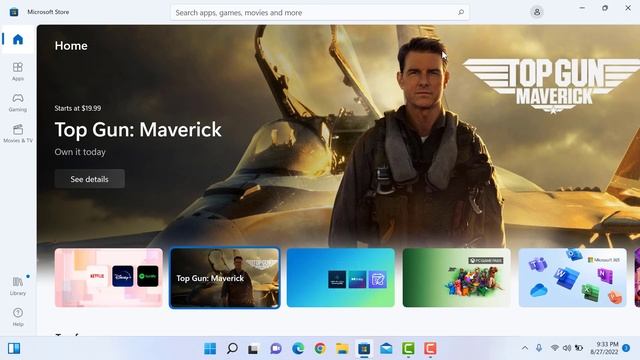
Task: Open the Chat app on taskbar
Action: coord(276,349)
